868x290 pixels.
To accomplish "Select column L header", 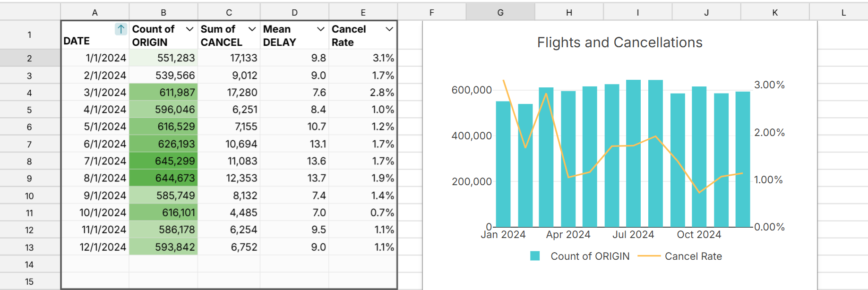I will tap(843, 13).
